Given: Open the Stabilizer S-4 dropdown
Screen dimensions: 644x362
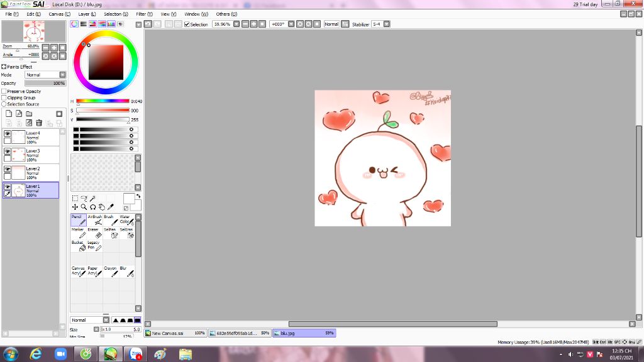Looking at the screenshot, I should [387, 25].
